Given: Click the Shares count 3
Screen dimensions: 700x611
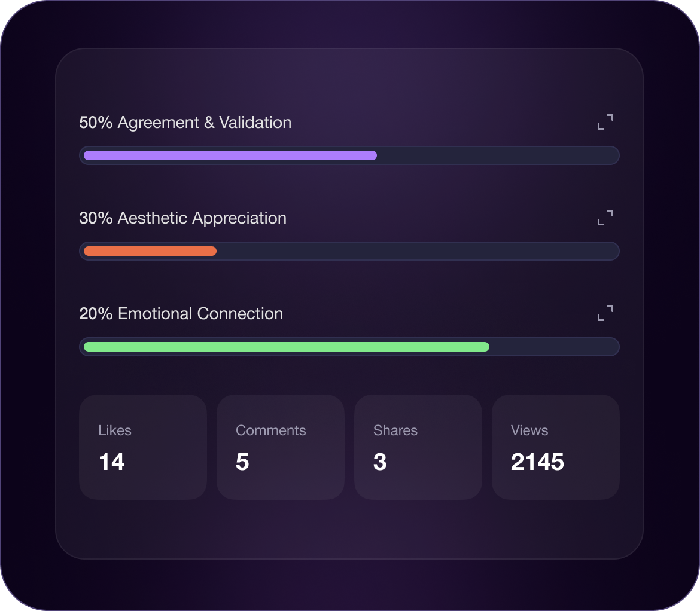Looking at the screenshot, I should [380, 462].
